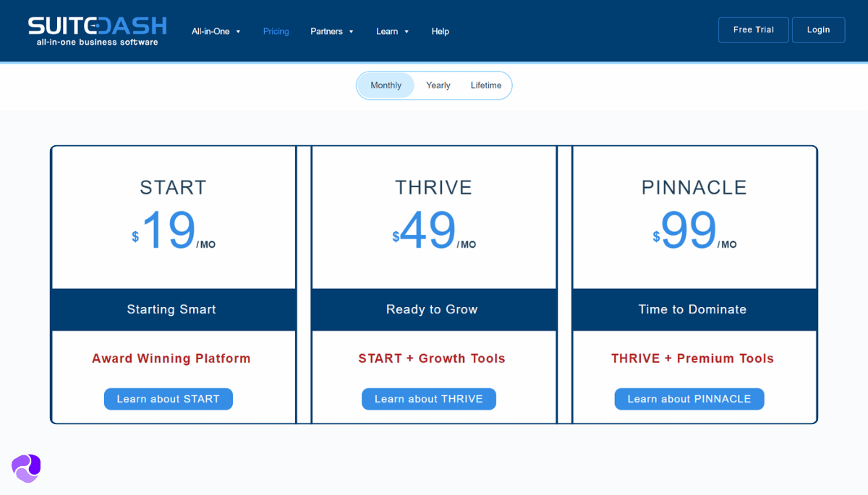Click the Learn about THRIVE button
Viewport: 868px width, 495px height.
(428, 399)
